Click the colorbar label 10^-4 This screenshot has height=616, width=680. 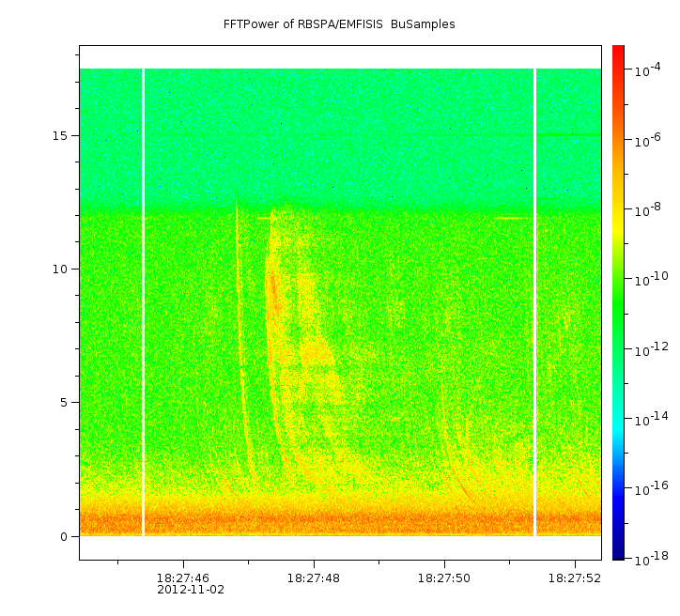point(647,69)
